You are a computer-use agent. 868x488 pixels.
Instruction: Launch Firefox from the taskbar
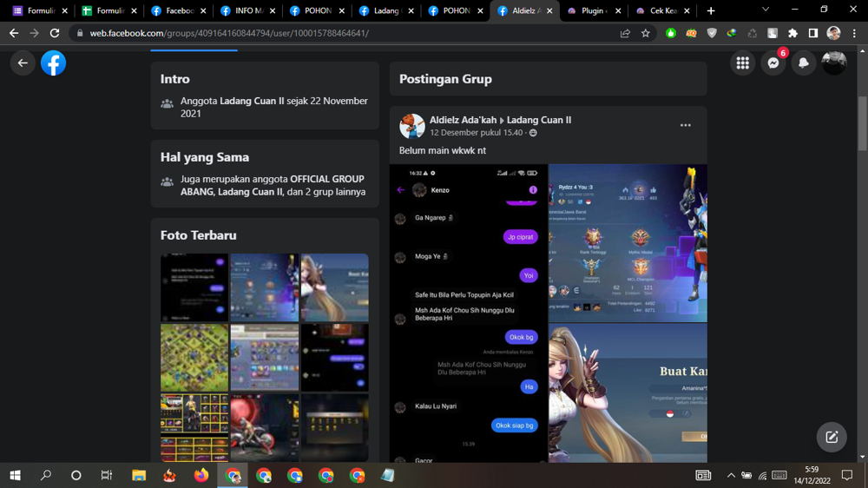point(201,475)
